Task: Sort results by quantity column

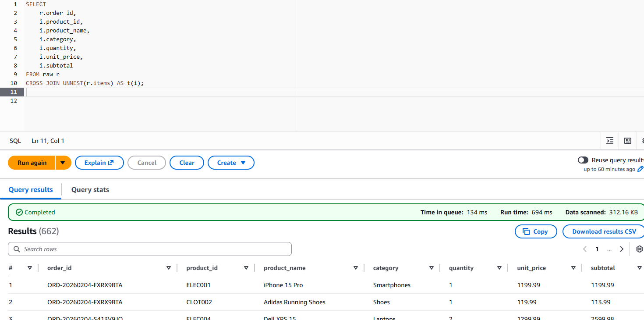Action: point(499,268)
